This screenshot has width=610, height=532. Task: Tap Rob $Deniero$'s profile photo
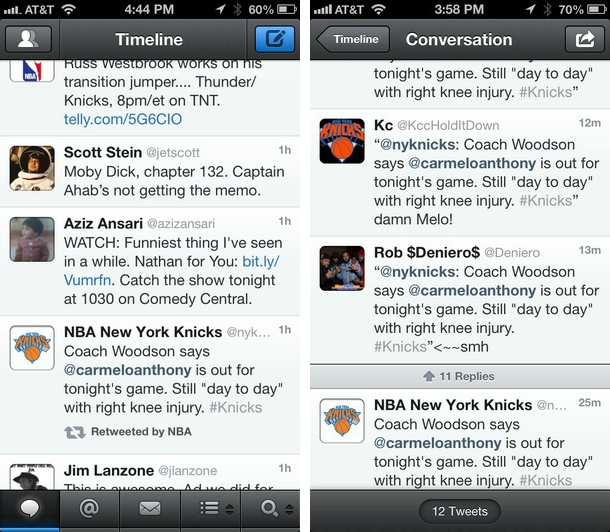click(342, 268)
